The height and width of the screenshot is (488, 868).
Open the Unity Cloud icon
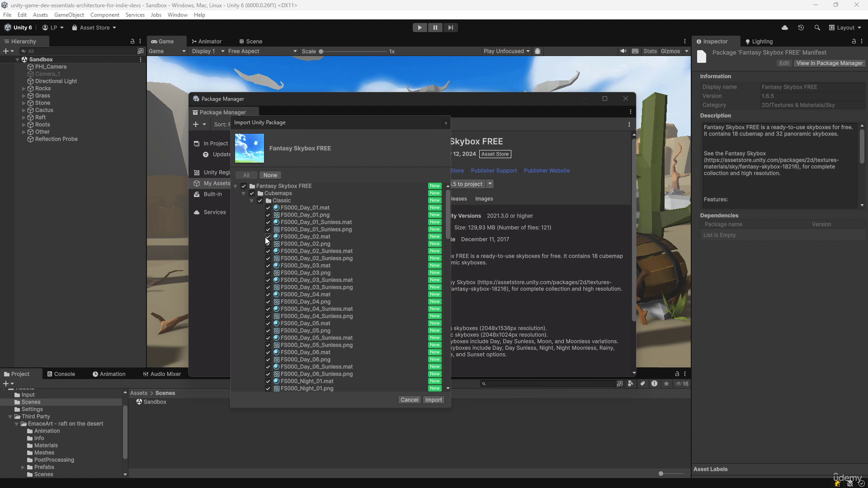(x=785, y=28)
